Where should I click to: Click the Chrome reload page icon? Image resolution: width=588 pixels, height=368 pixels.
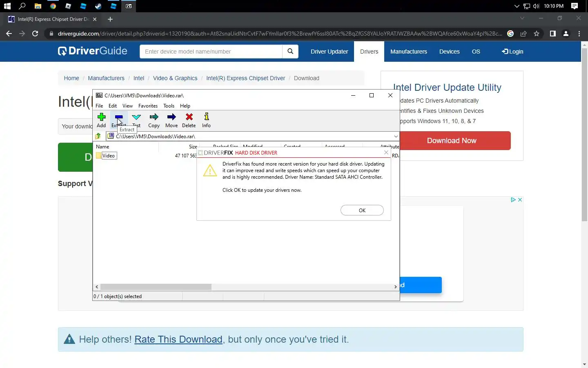tap(35, 34)
